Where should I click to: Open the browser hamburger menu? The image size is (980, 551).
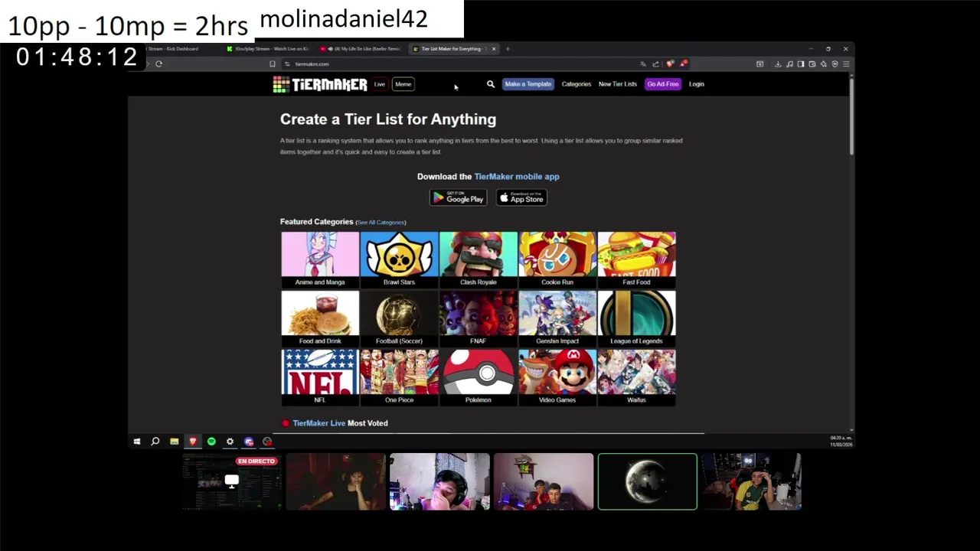coord(846,64)
